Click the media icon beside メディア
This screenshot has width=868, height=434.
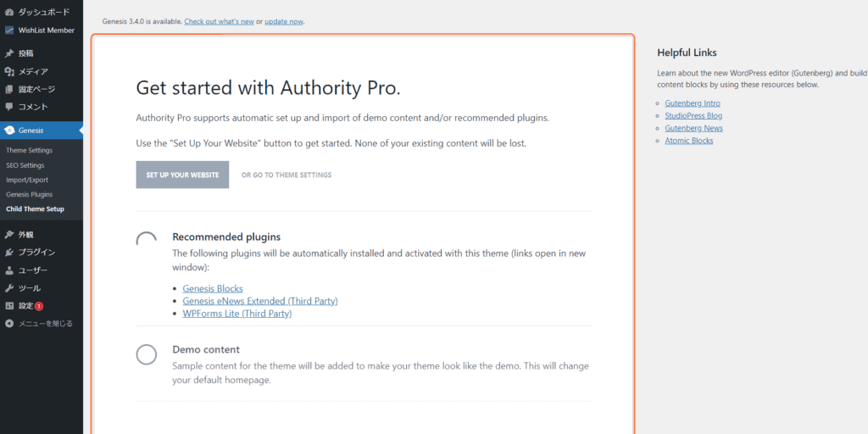(8, 71)
